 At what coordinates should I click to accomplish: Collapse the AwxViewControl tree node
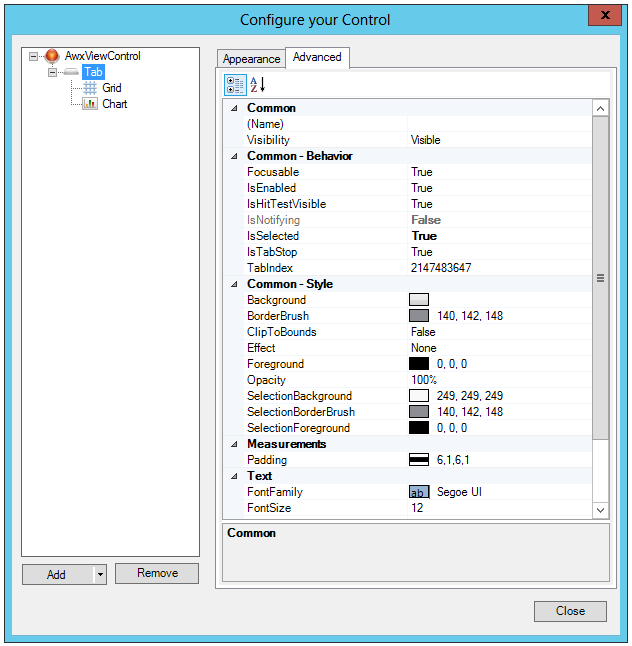34,56
